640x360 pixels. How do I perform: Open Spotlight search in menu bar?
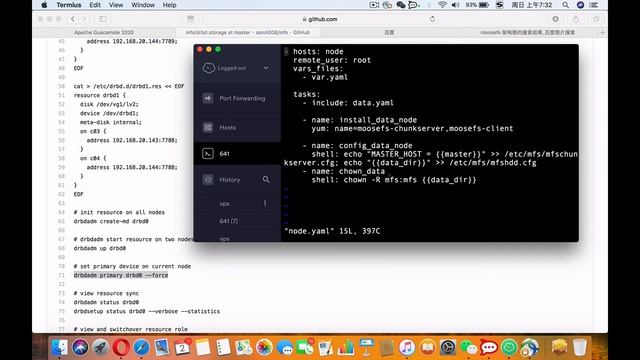pos(565,5)
